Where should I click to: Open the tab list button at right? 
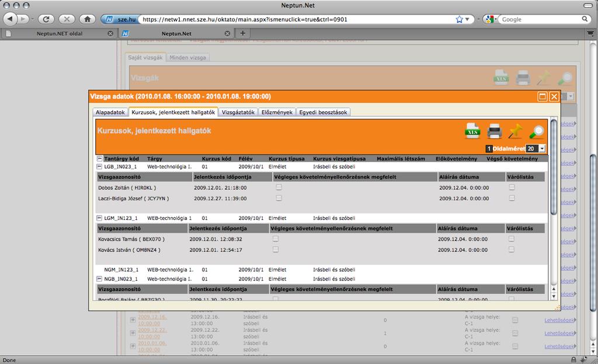[x=591, y=33]
